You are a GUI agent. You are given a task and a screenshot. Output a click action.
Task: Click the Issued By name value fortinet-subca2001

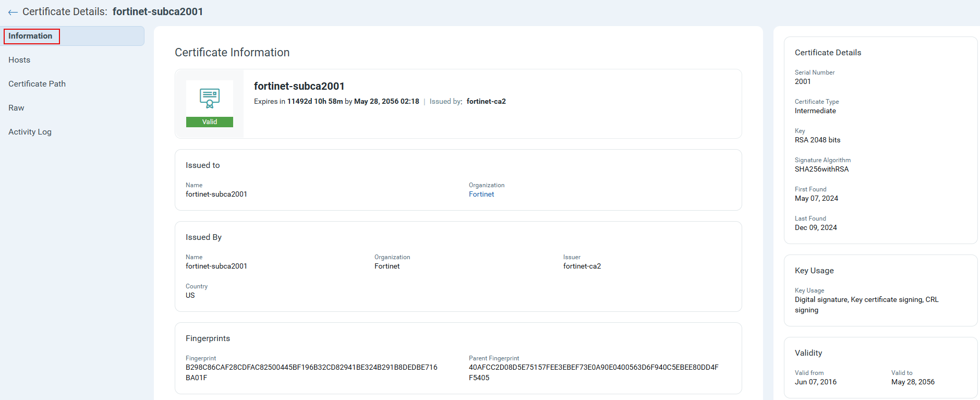[216, 266]
